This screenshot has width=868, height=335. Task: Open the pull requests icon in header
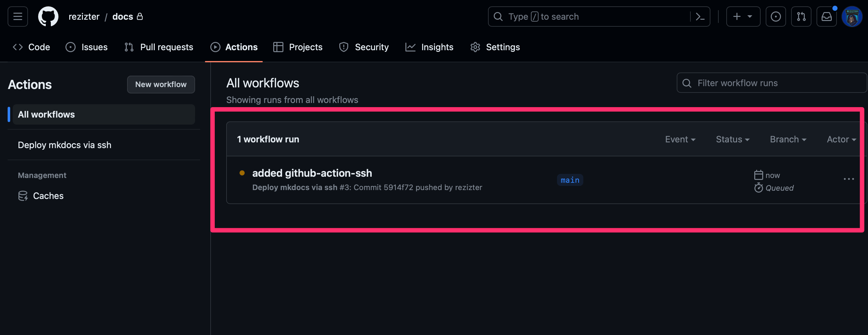[801, 17]
